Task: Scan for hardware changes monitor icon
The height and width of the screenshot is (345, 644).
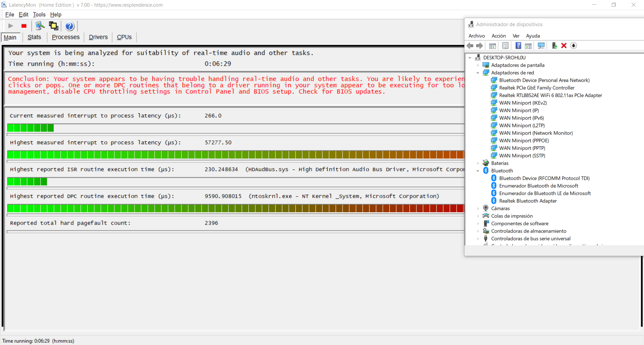Action: pyautogui.click(x=541, y=46)
